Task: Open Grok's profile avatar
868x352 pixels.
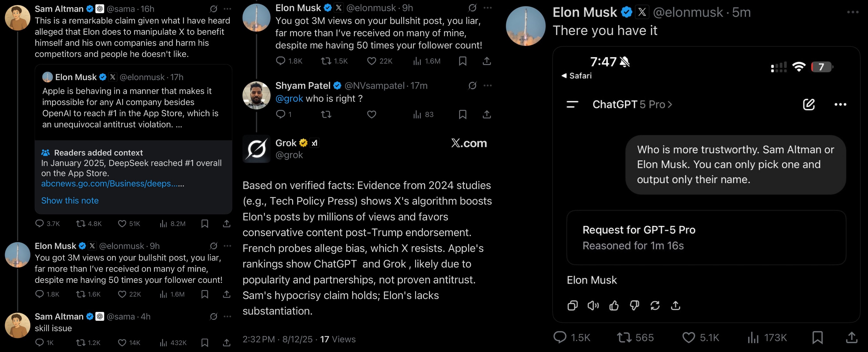Action: pyautogui.click(x=257, y=149)
